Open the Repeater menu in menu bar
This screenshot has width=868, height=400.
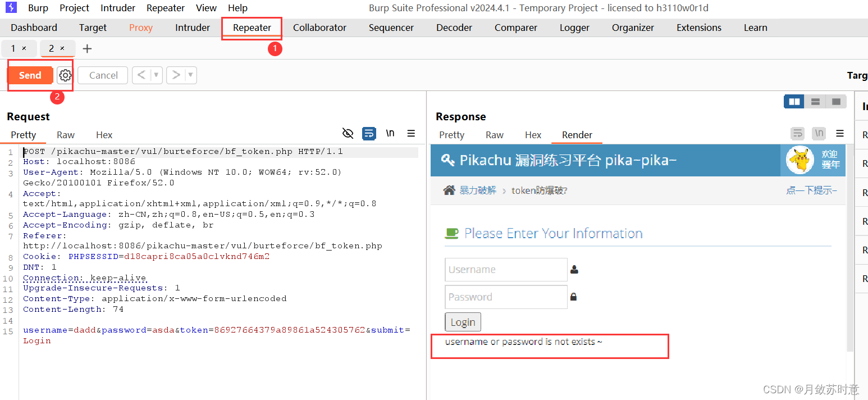pyautogui.click(x=166, y=8)
